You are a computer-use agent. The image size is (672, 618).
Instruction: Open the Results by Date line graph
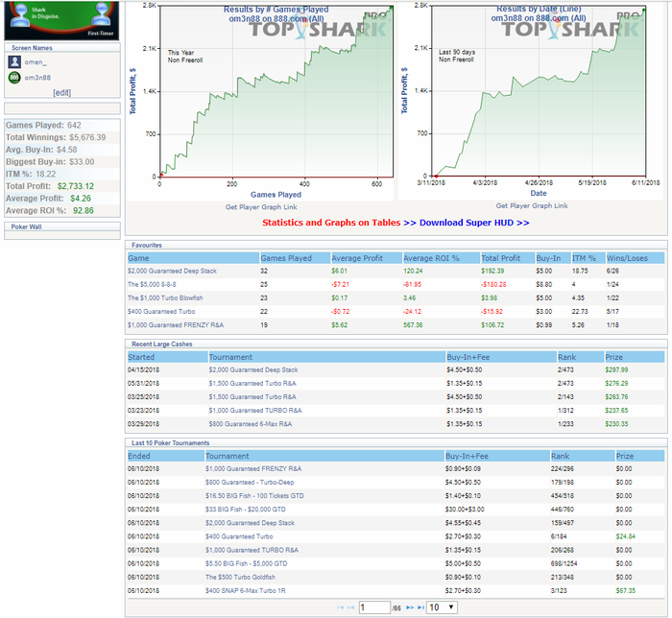click(531, 101)
